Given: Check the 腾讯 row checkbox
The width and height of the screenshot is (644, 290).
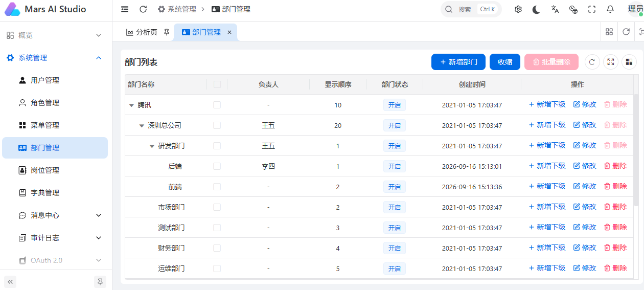Looking at the screenshot, I should click(217, 105).
